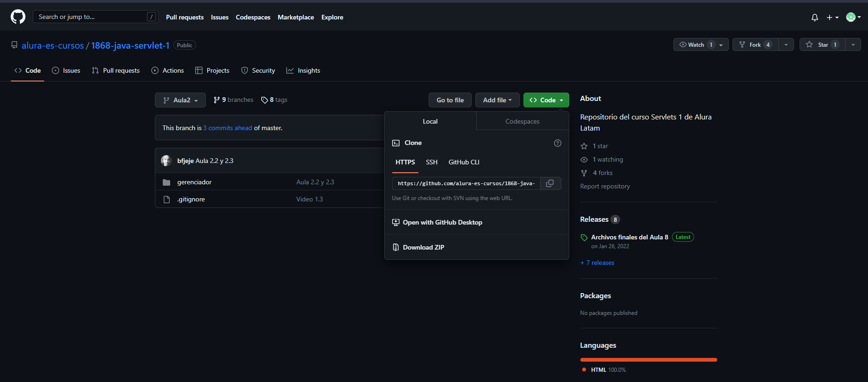This screenshot has width=868, height=382.
Task: Open the 9 branches list
Action: click(234, 100)
